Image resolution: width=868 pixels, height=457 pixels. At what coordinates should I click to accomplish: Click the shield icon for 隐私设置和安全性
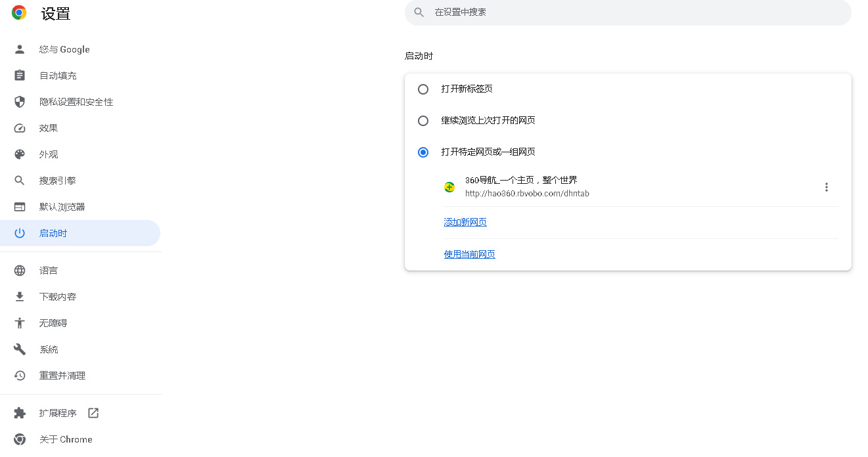click(x=20, y=102)
